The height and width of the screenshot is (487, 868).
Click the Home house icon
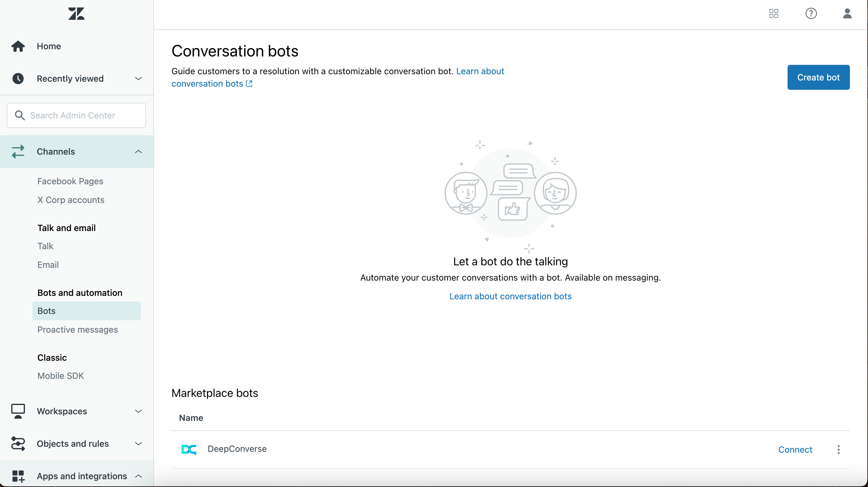(x=18, y=46)
